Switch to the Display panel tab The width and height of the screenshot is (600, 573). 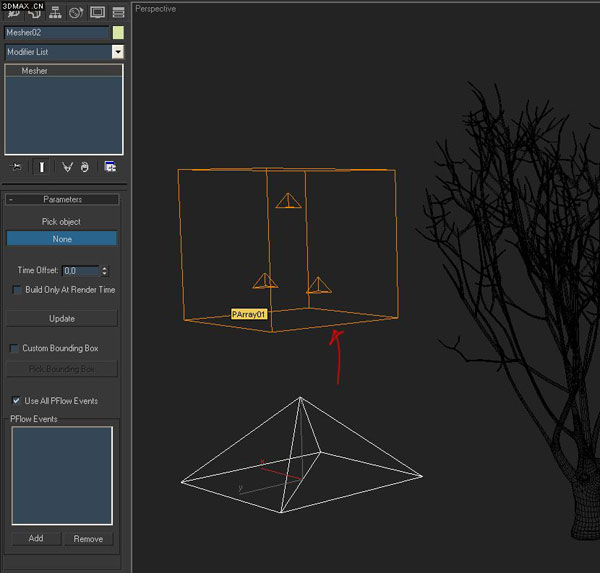click(97, 14)
